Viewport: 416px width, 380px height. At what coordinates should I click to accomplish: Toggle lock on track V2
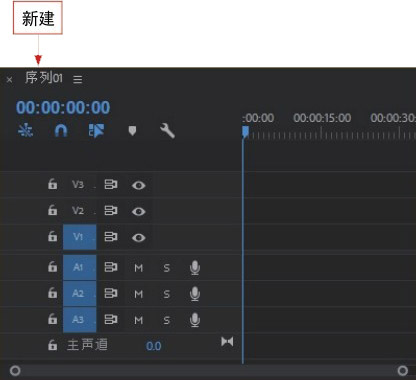point(52,210)
